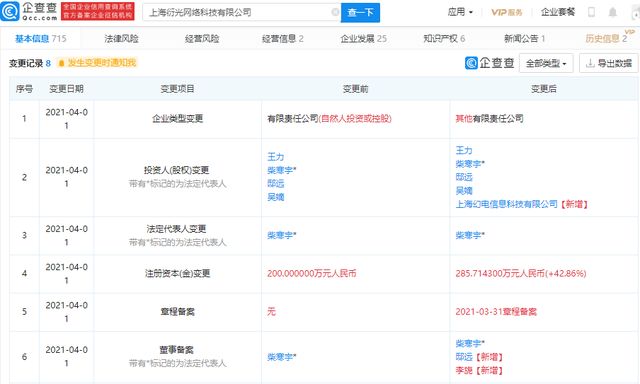This screenshot has height=384, width=640.
Task: Open the 应用 dropdown menu
Action: (x=460, y=12)
